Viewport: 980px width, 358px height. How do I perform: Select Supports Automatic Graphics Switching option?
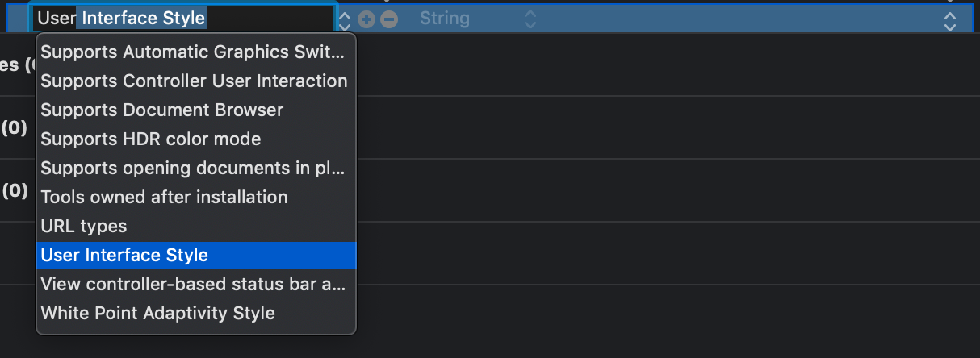coord(194,52)
